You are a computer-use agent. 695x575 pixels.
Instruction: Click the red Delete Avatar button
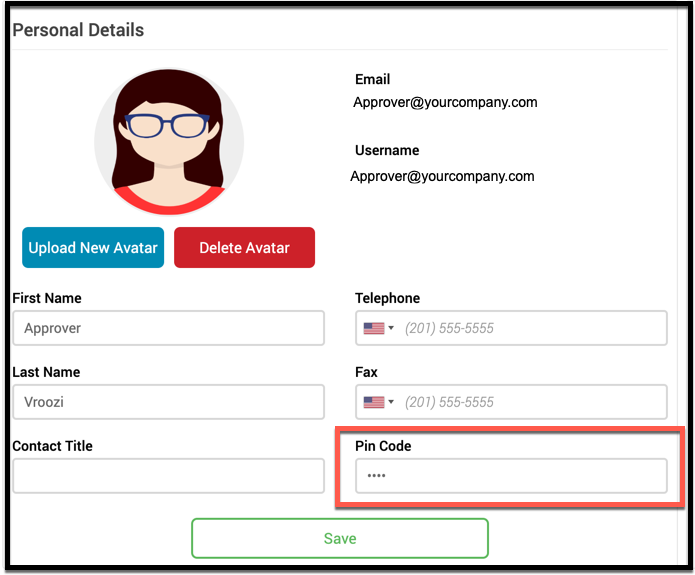tap(244, 248)
